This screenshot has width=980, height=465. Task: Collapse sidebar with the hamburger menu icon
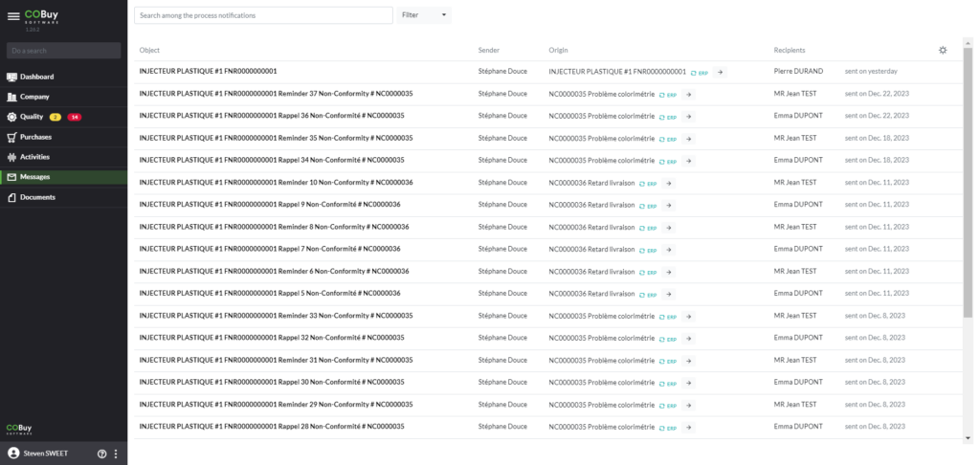coord(13,16)
